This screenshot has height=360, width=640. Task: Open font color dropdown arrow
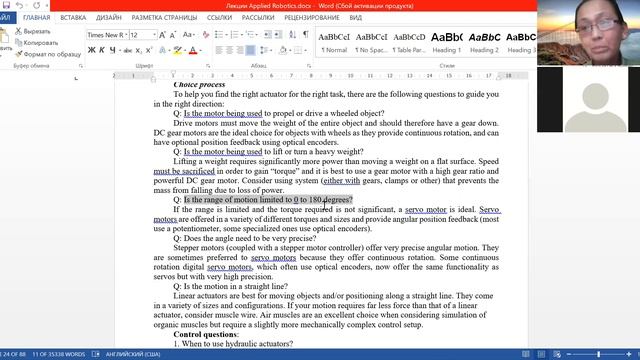tap(200, 51)
